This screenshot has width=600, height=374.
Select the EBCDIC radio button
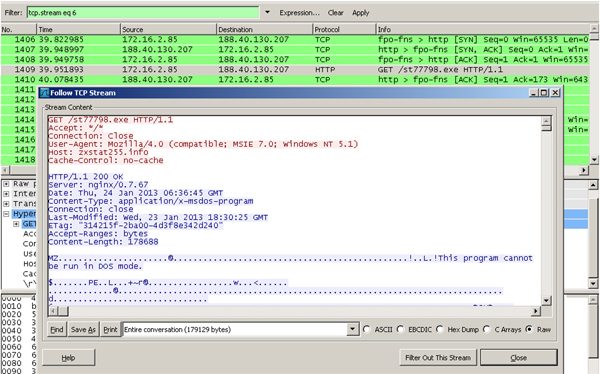point(401,330)
